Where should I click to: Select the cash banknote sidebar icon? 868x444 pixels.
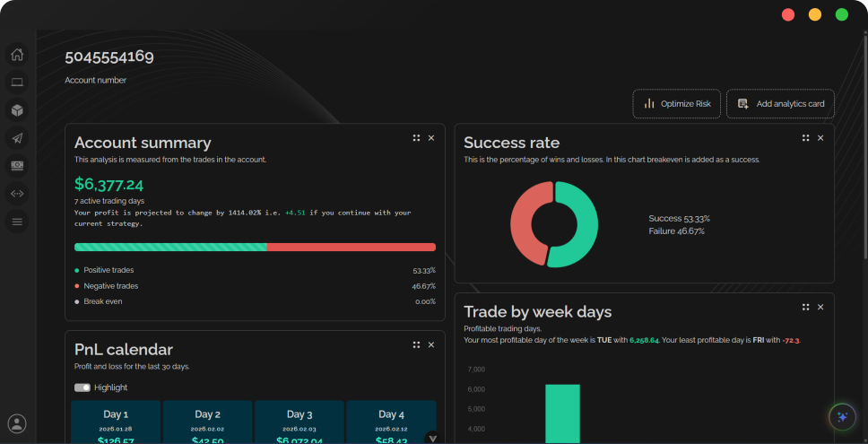[17, 166]
